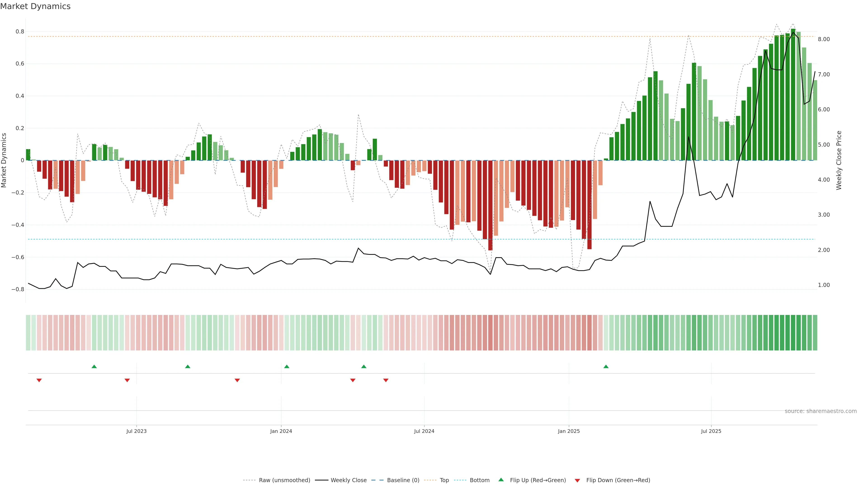Click the Flip Up legend triangle icon

[x=501, y=480]
